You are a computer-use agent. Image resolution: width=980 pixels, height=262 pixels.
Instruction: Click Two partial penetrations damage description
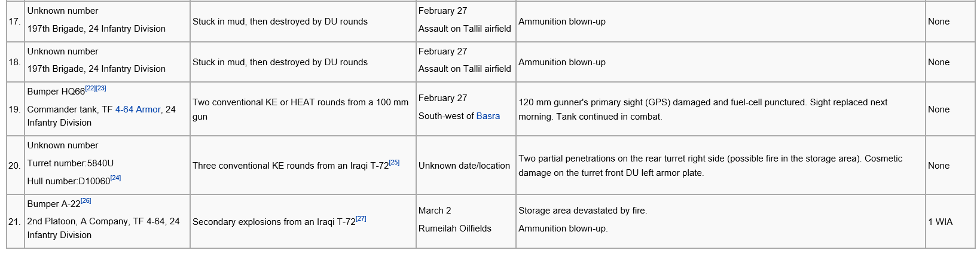click(x=710, y=166)
